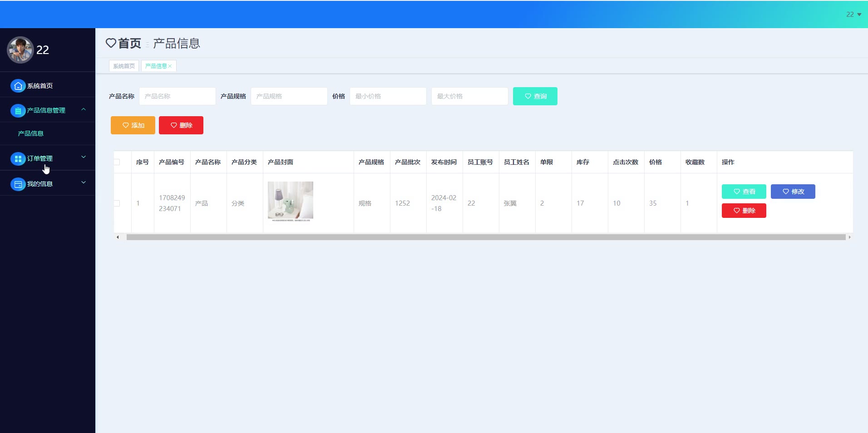
Task: Open the user 22 dropdown at top right
Action: click(x=853, y=15)
